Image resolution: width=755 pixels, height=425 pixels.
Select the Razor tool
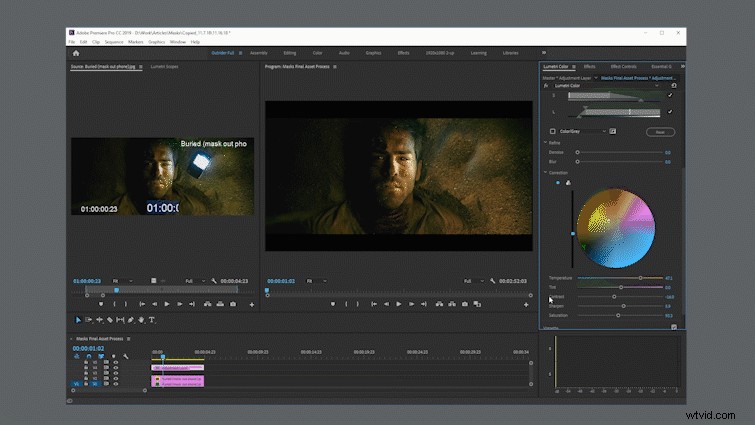pos(110,320)
